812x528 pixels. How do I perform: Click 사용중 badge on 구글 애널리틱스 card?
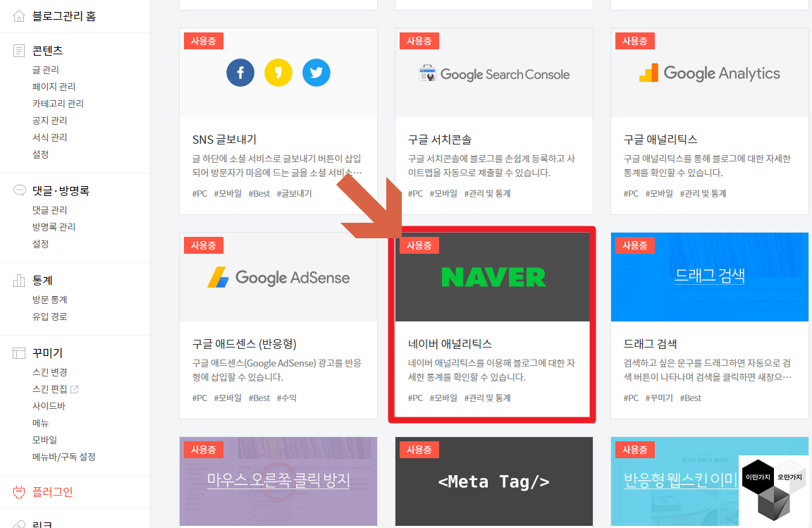634,41
